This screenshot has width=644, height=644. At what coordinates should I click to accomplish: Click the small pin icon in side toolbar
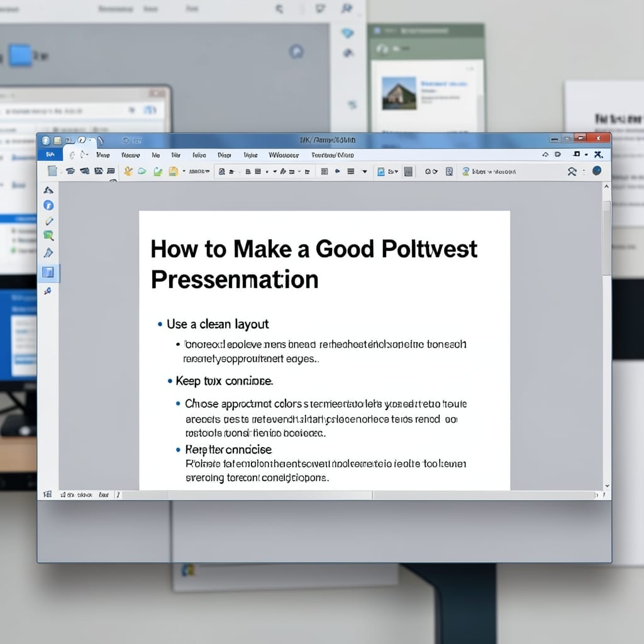pyautogui.click(x=48, y=291)
